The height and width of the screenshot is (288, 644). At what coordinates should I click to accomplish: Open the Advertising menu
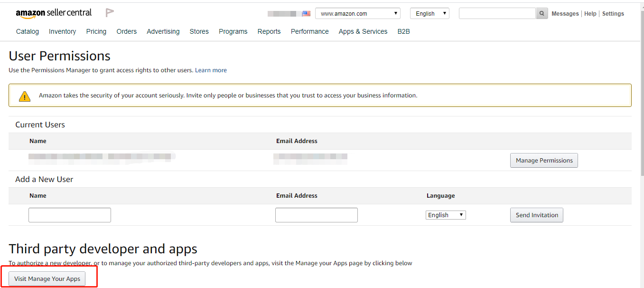[163, 31]
